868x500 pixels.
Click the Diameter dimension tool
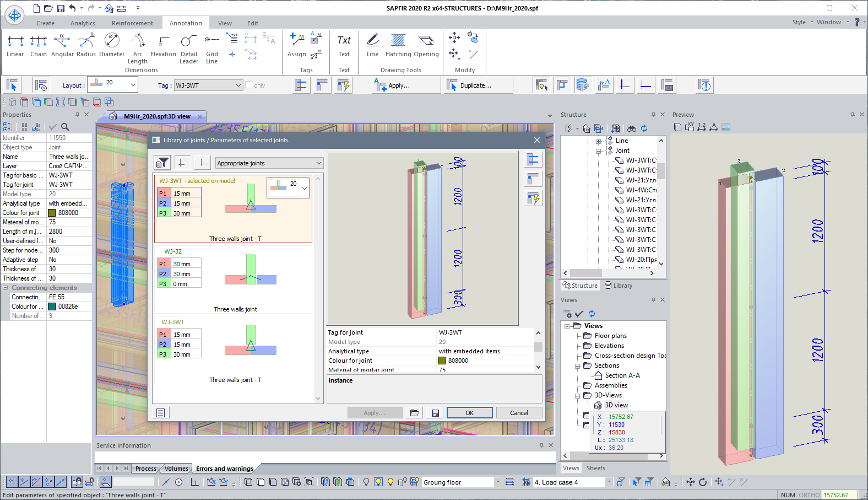[112, 45]
